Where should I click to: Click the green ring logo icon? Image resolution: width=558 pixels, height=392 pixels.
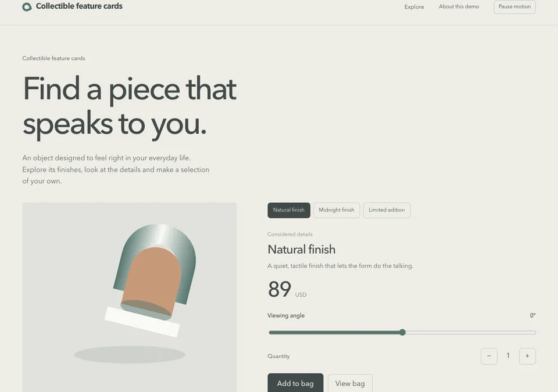27,7
